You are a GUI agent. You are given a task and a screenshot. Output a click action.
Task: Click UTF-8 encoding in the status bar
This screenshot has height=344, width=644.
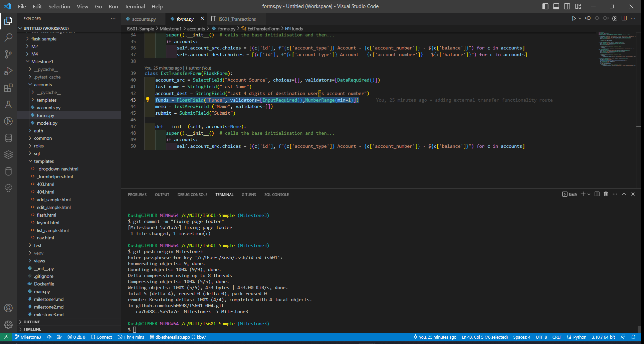click(542, 337)
